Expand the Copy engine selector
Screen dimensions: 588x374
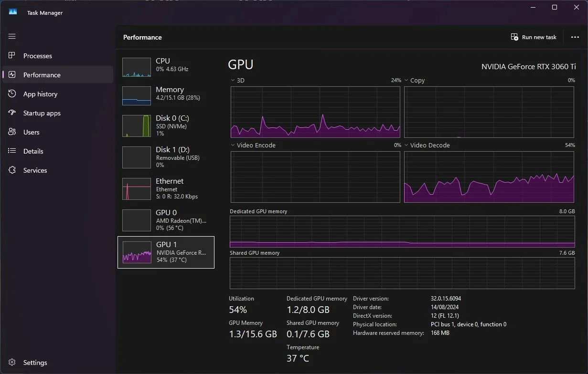[407, 80]
